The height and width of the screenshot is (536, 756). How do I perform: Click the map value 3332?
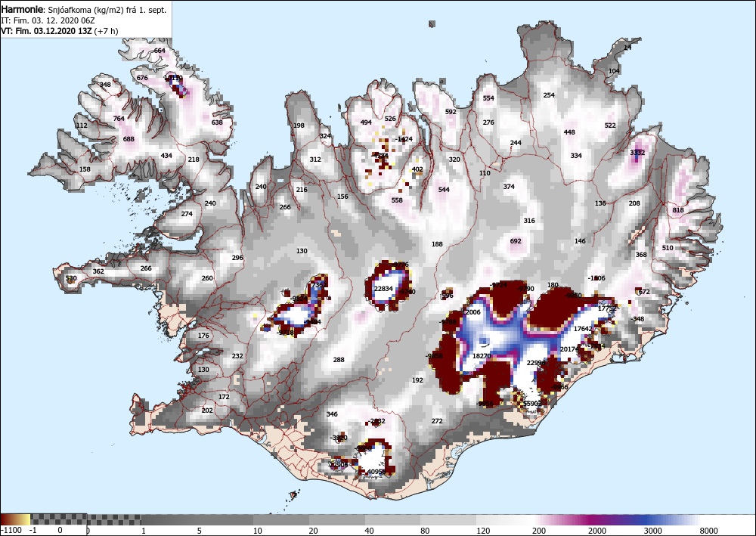click(x=637, y=153)
